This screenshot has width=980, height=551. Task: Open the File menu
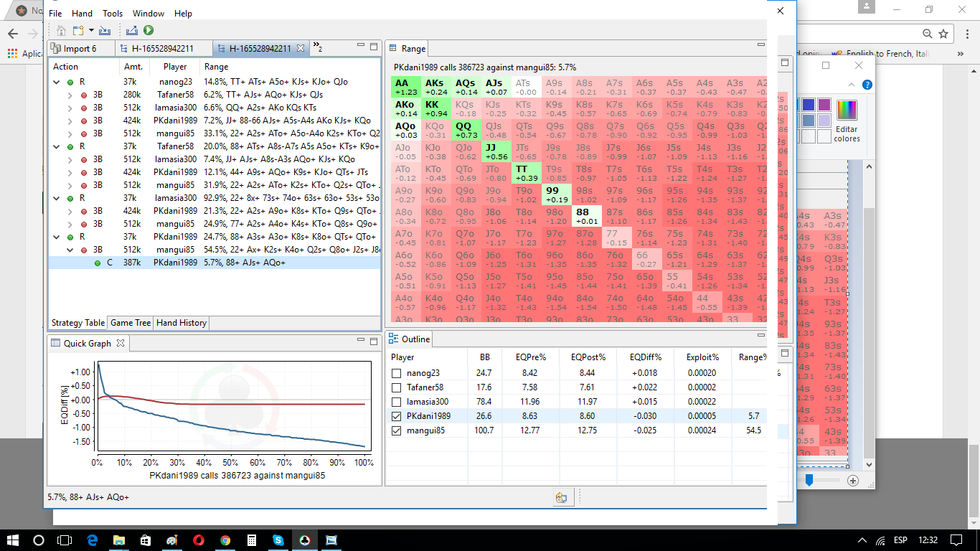(x=55, y=13)
